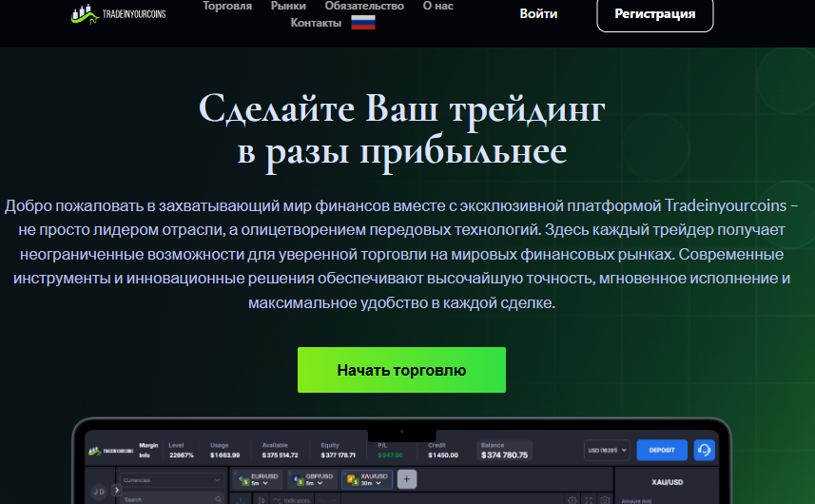Open the Контакты link in the header
The height and width of the screenshot is (504, 815).
pos(316,23)
